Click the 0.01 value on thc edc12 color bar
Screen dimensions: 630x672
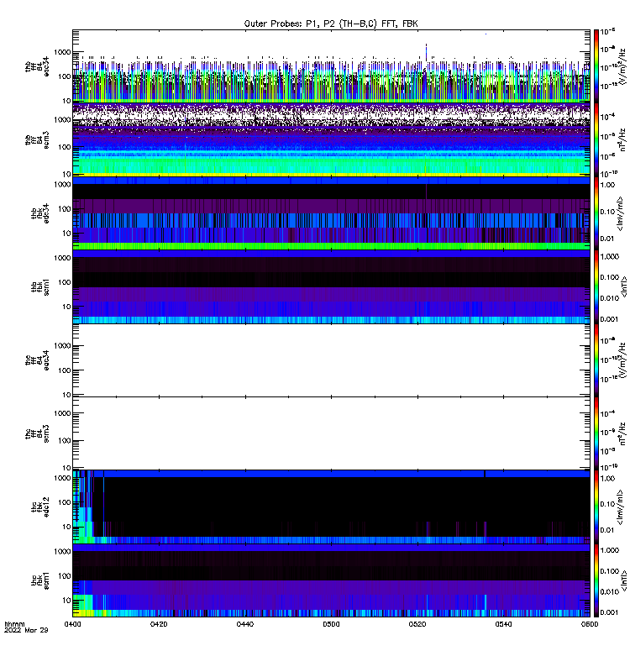pyautogui.click(x=607, y=530)
